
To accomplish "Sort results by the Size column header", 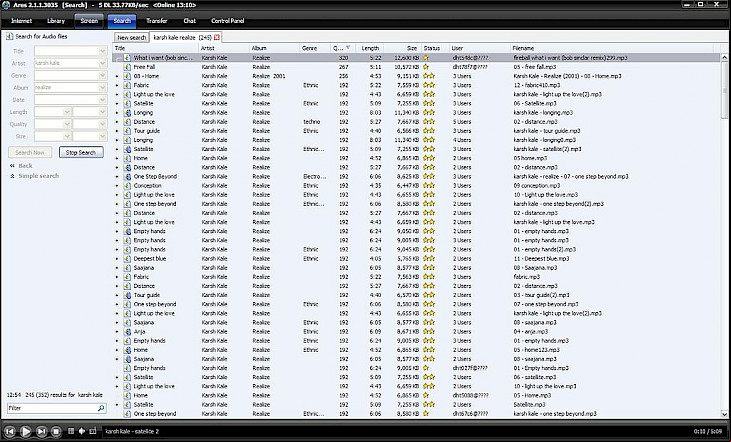I will click(402, 48).
